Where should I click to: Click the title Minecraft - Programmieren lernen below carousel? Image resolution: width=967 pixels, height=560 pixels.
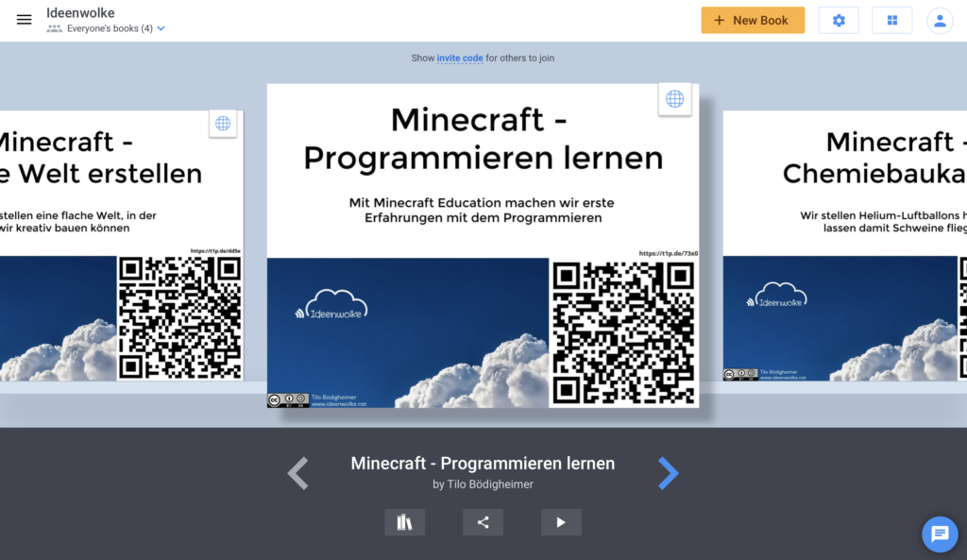tap(483, 463)
